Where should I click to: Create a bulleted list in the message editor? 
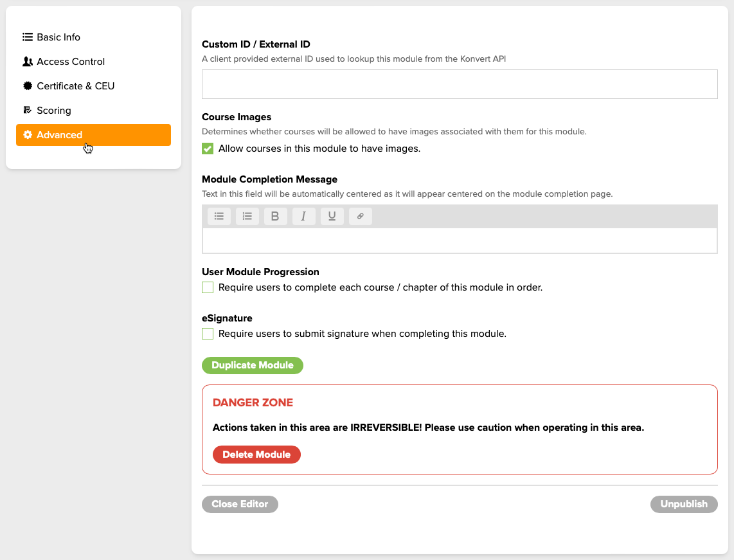coord(219,216)
